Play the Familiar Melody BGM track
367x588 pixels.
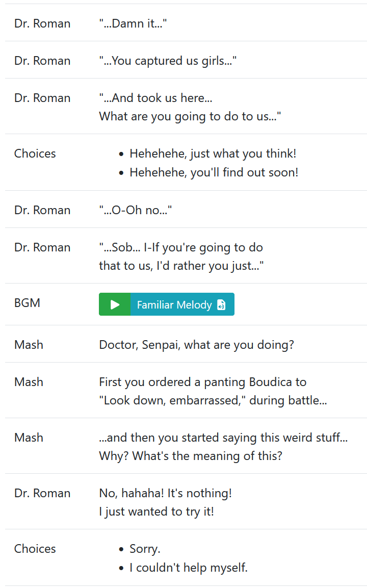(115, 304)
